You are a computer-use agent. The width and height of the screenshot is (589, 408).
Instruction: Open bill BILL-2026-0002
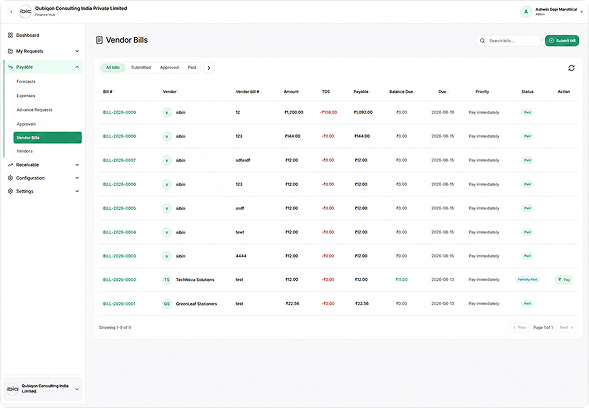[x=119, y=280]
